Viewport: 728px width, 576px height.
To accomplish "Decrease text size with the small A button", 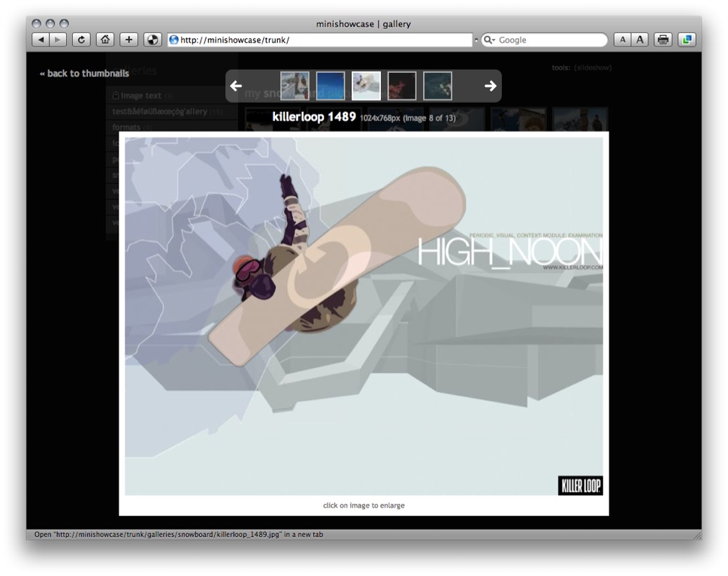I will (623, 40).
